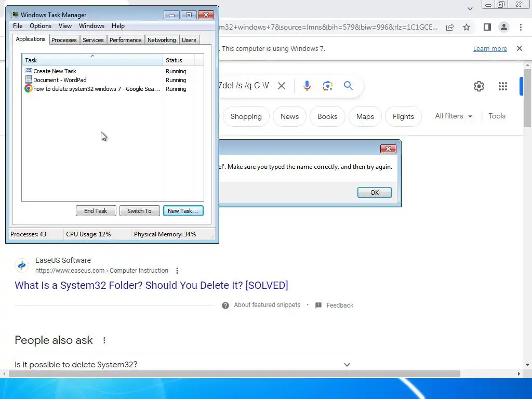Sort tasks by the Task column header

pos(92,60)
